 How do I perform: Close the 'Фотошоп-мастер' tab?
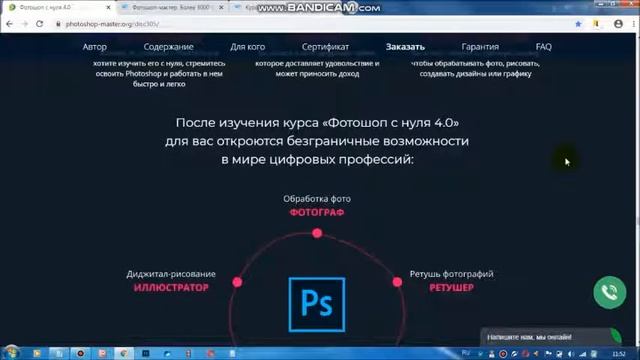pos(221,7)
